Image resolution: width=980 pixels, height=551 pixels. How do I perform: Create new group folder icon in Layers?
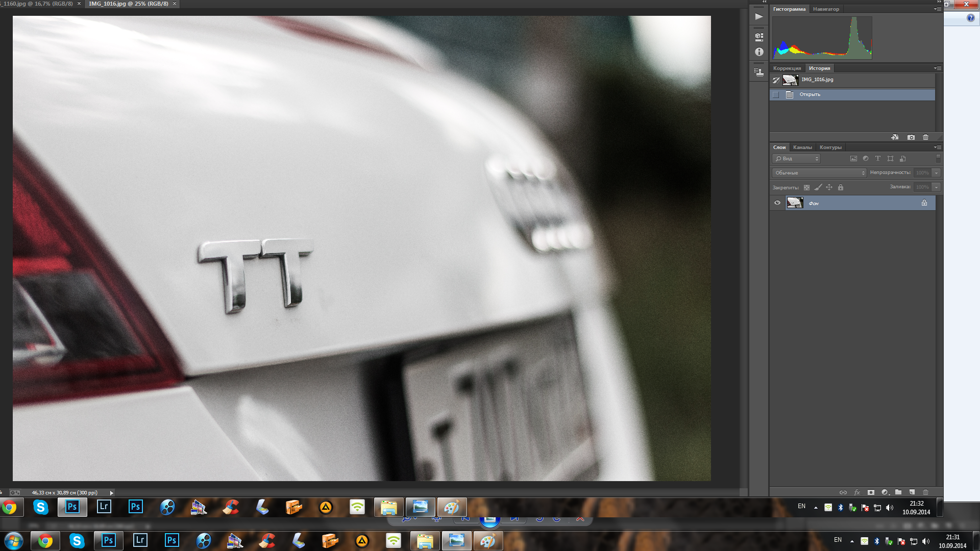(898, 492)
